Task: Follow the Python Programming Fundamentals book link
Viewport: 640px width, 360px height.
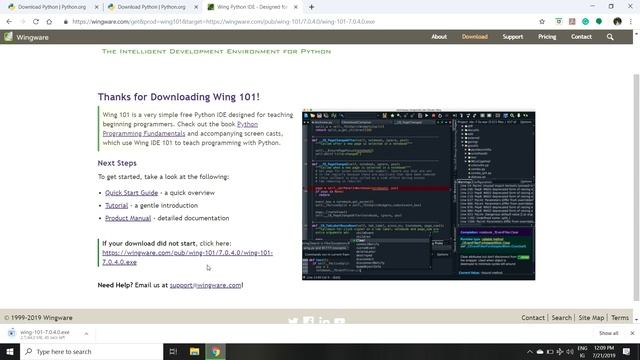Action: [x=180, y=129]
